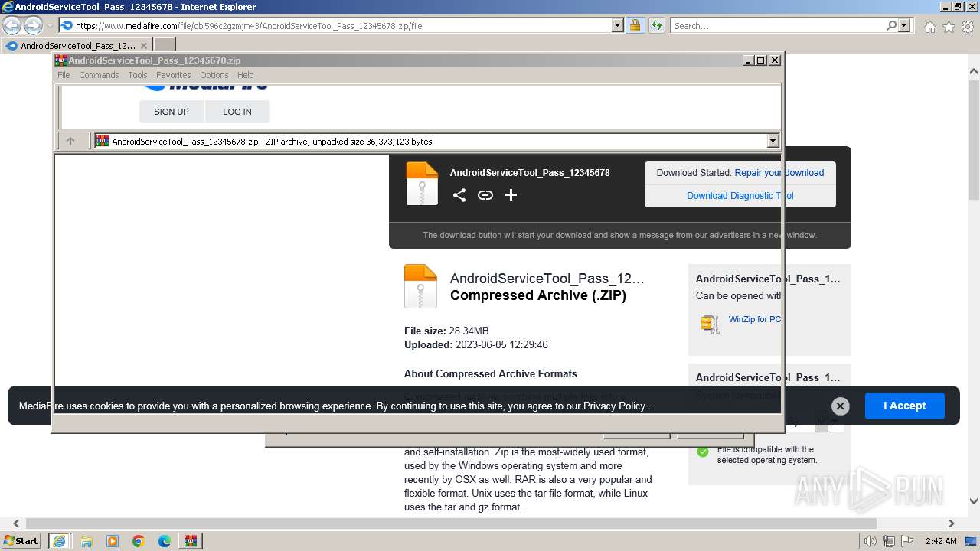Click the vertical scrollbar down arrow
This screenshot has width=980, height=551.
(x=974, y=502)
